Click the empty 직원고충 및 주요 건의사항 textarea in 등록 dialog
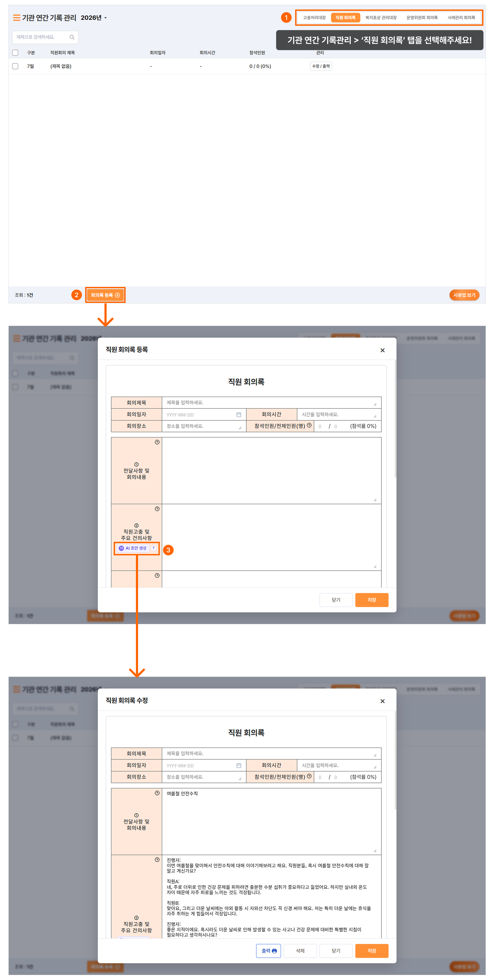494x980 pixels. (x=271, y=537)
